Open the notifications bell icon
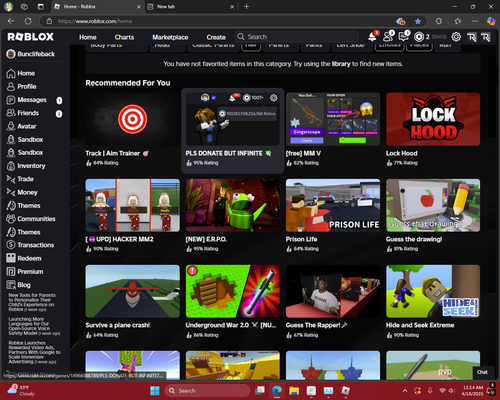Screen dimensions: 500x400 pyautogui.click(x=372, y=37)
